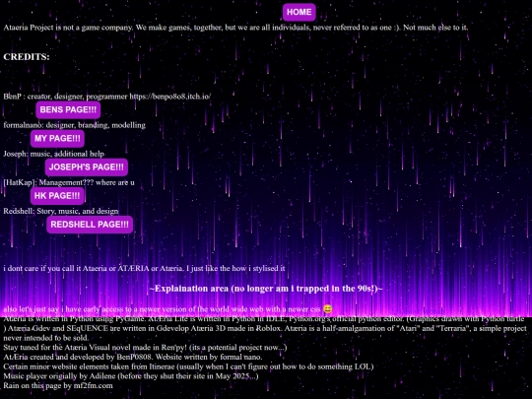The width and height of the screenshot is (532, 399).
Task: Click the [HatKap] Management credit line
Action: coord(69,182)
